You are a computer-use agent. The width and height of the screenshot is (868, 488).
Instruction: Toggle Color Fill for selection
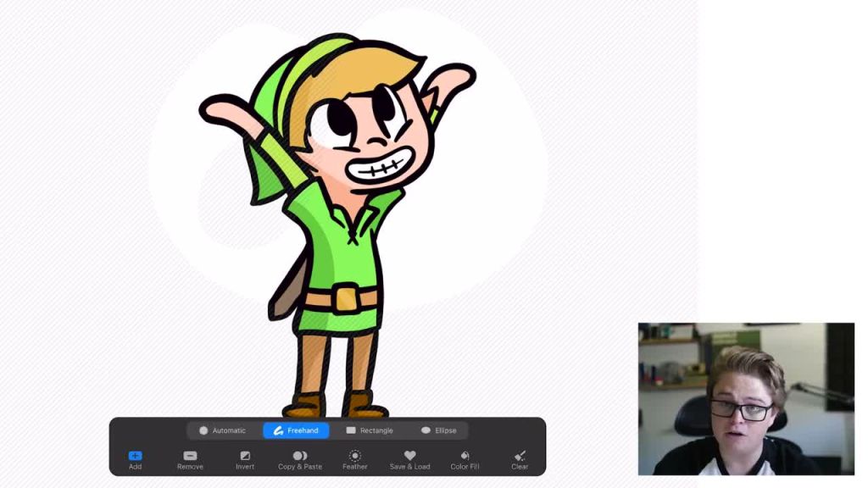(x=465, y=460)
